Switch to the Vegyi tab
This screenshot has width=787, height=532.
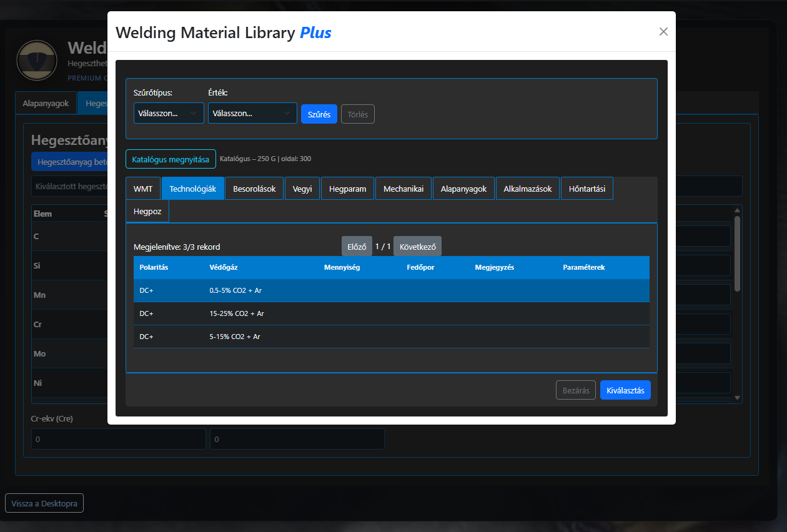tap(302, 189)
